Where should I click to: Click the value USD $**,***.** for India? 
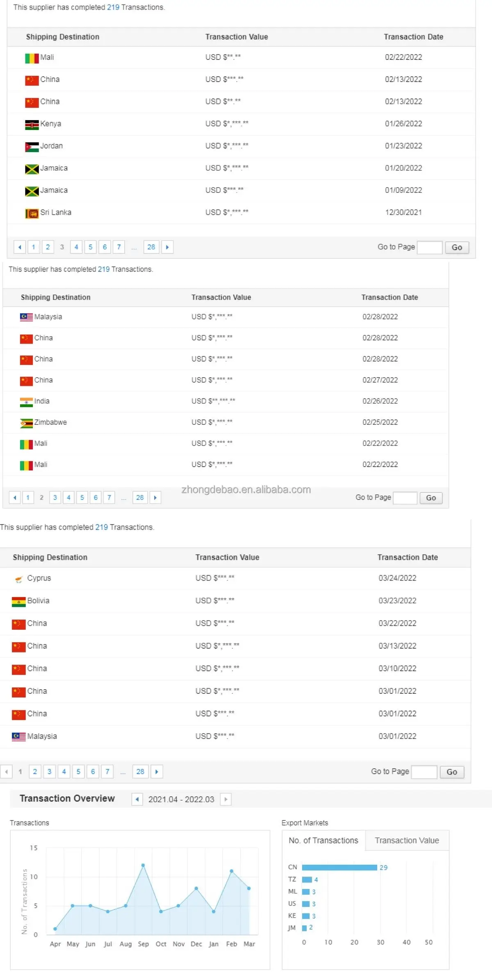(213, 401)
